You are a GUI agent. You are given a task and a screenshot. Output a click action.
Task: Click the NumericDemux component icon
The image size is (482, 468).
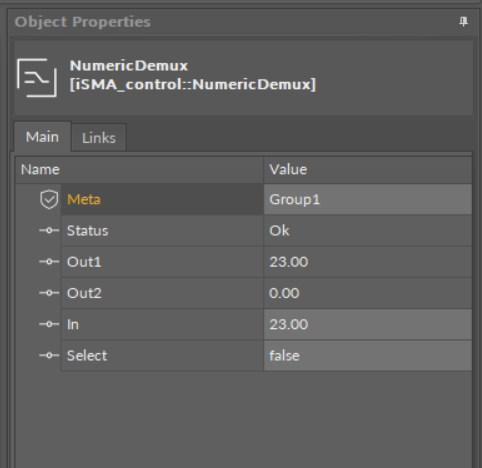point(37,78)
